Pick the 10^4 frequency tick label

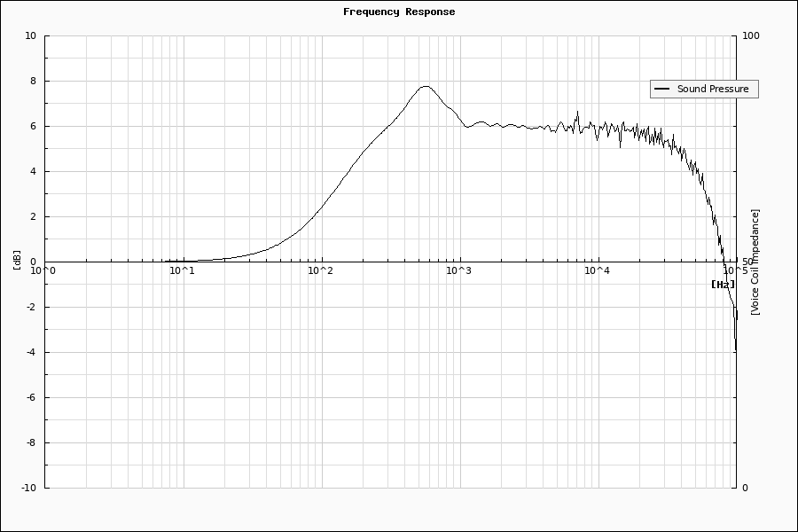597,271
